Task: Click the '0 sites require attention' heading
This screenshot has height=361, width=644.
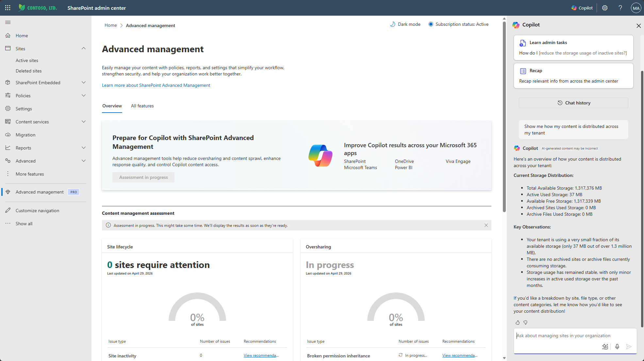Action: pos(158,265)
